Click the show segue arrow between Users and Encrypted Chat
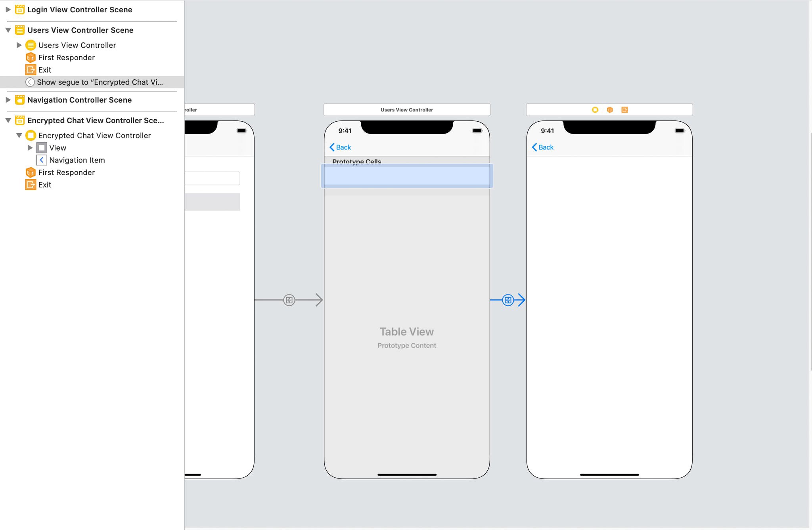 508,299
